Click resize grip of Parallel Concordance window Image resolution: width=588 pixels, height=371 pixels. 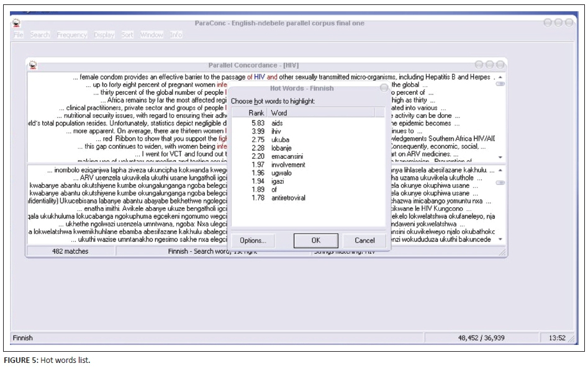[502, 253]
